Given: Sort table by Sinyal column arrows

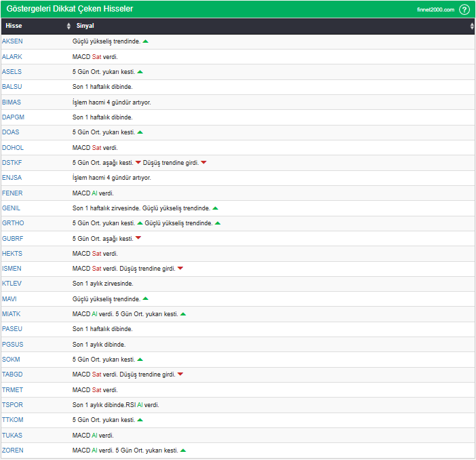Looking at the screenshot, I should point(472,26).
